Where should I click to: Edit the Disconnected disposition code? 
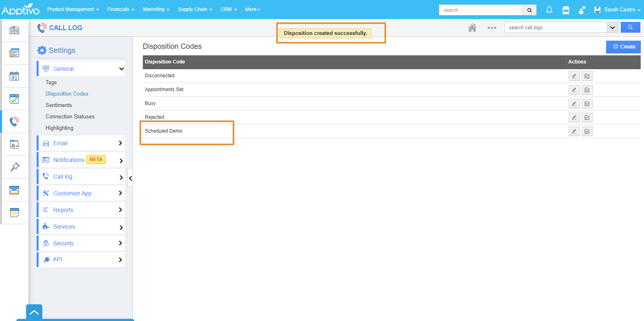[574, 76]
